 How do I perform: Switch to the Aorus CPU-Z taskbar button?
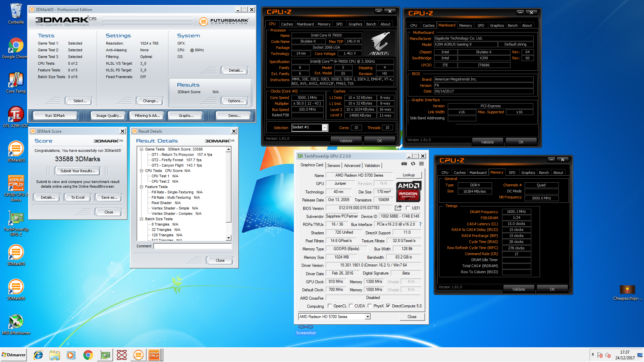pos(155,355)
